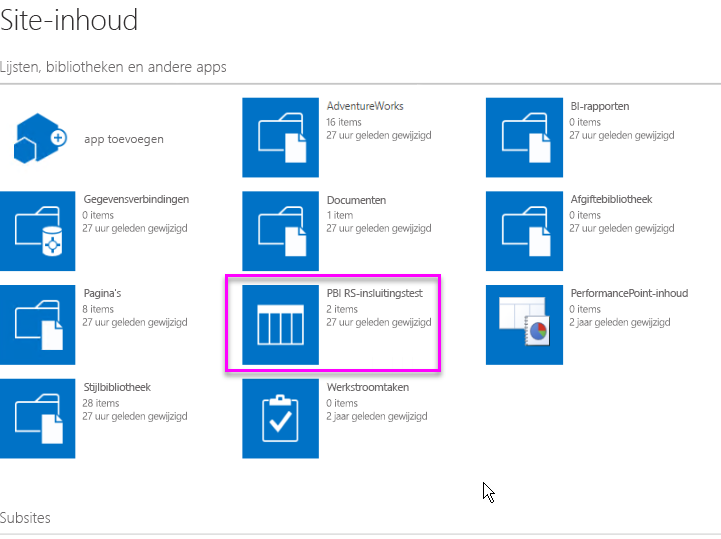Click the '16 items' text under AdventureWorks
721x539 pixels.
(343, 122)
